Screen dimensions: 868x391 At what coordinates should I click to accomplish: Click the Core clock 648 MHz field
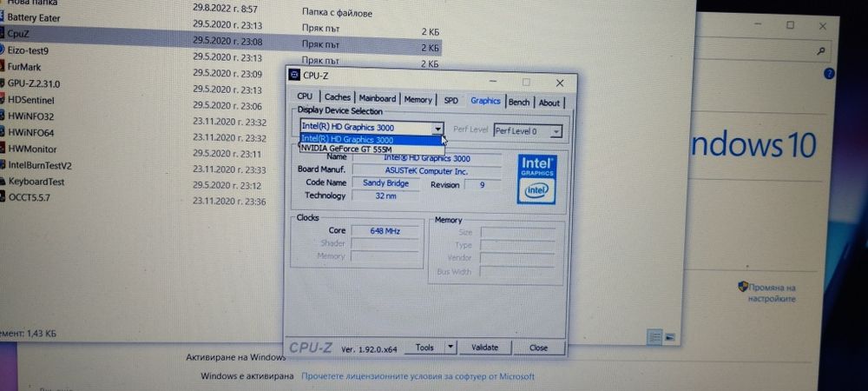385,231
